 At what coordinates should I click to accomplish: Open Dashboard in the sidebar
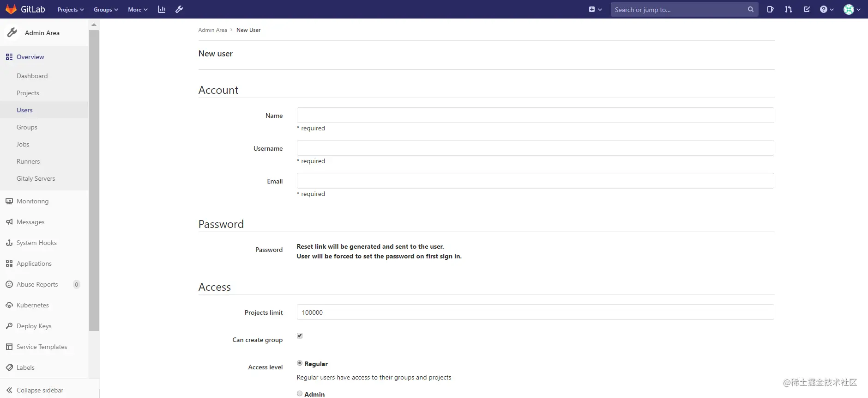(32, 76)
